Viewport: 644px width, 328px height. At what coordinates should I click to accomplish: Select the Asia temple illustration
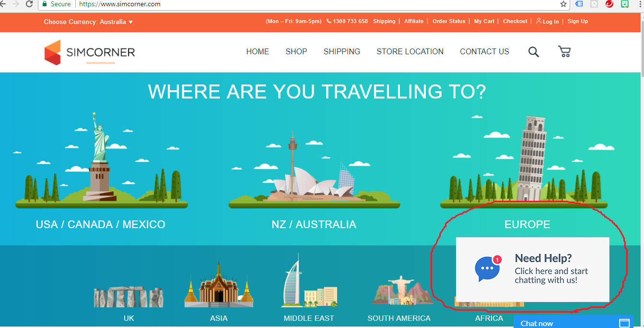click(x=219, y=284)
